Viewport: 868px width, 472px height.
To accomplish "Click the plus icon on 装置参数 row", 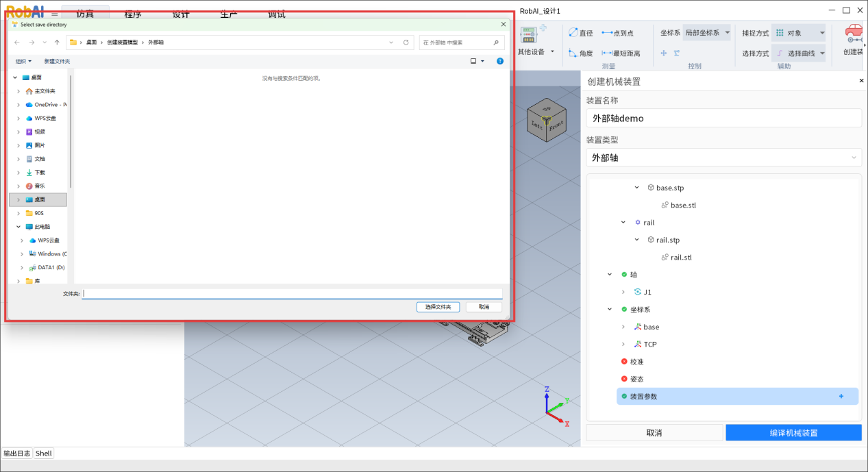I will click(x=841, y=396).
